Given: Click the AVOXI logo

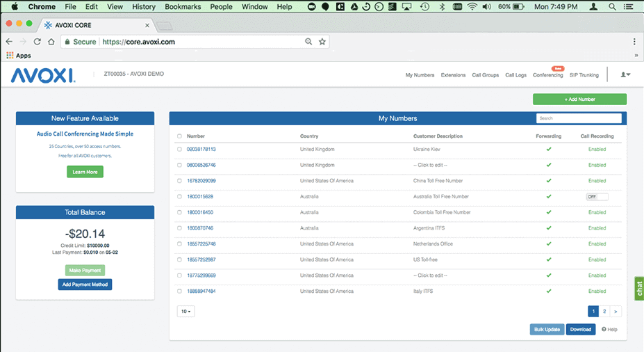Looking at the screenshot, I should pos(43,75).
